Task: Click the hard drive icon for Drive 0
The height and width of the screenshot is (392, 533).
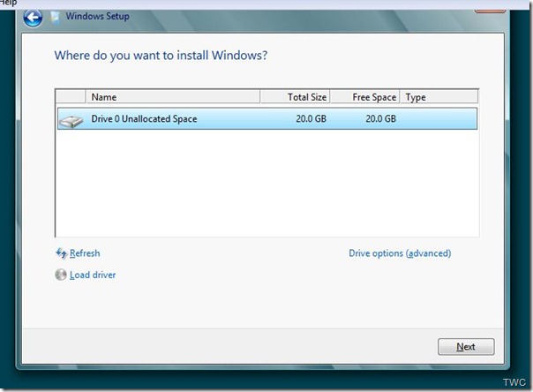Action: (x=71, y=121)
